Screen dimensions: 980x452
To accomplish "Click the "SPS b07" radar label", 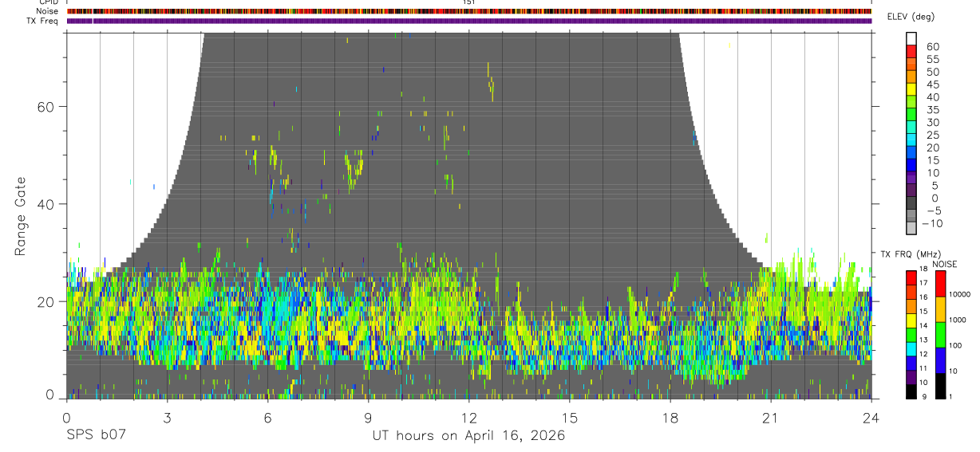I will coord(96,436).
